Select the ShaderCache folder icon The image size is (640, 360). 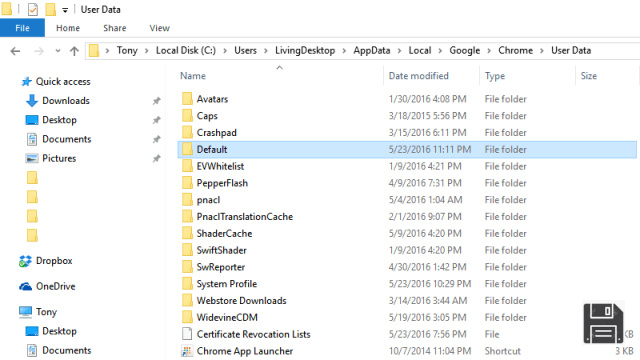pos(187,233)
